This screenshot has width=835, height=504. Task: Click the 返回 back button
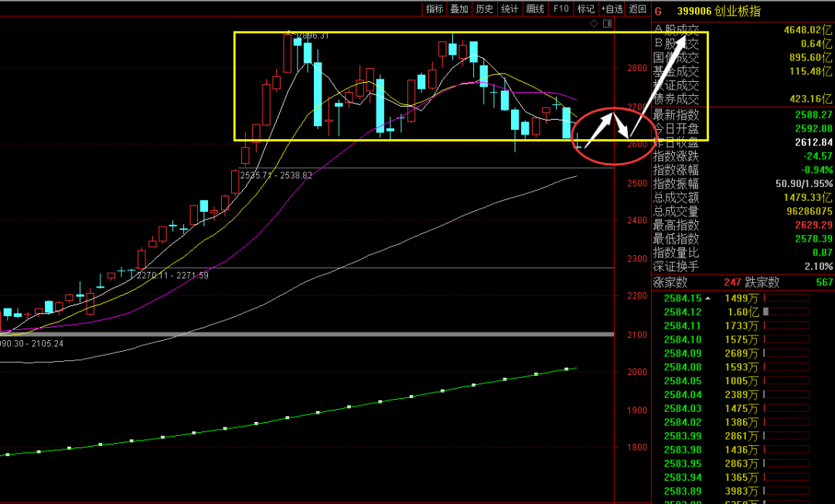click(x=637, y=9)
